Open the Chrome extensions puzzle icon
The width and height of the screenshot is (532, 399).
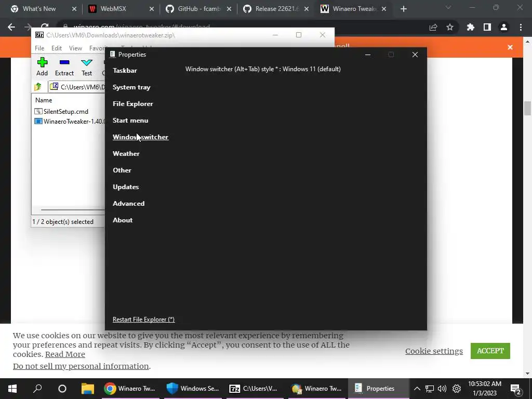471,27
